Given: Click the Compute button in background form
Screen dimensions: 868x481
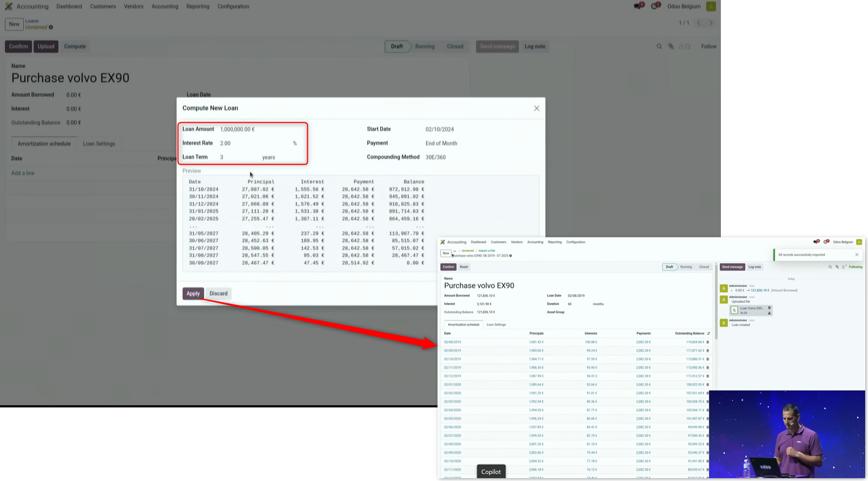Looking at the screenshot, I should (x=75, y=46).
